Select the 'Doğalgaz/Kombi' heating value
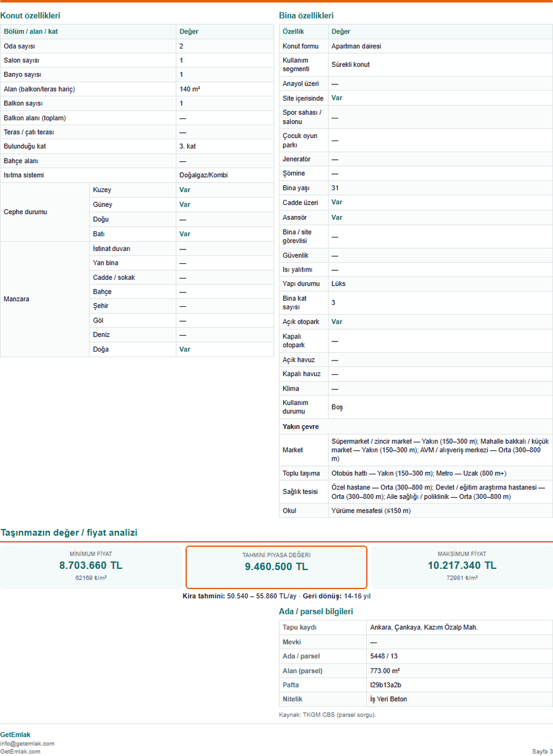This screenshot has width=553, height=756. click(203, 175)
